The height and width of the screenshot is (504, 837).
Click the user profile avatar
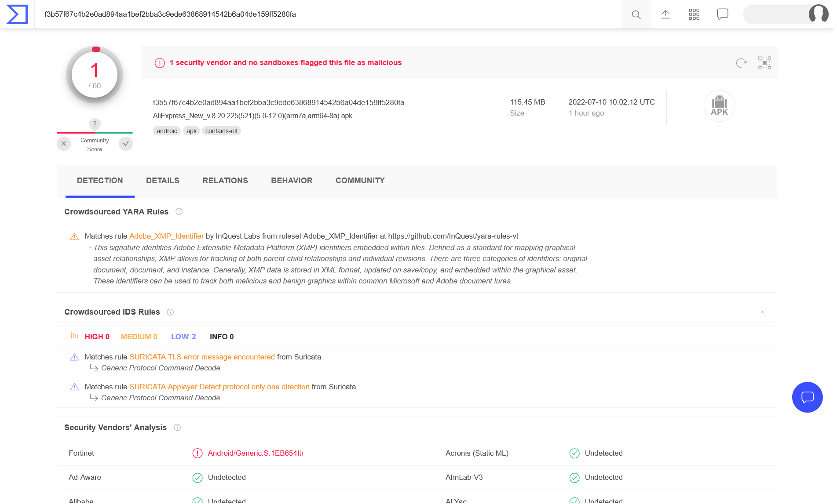(x=818, y=15)
